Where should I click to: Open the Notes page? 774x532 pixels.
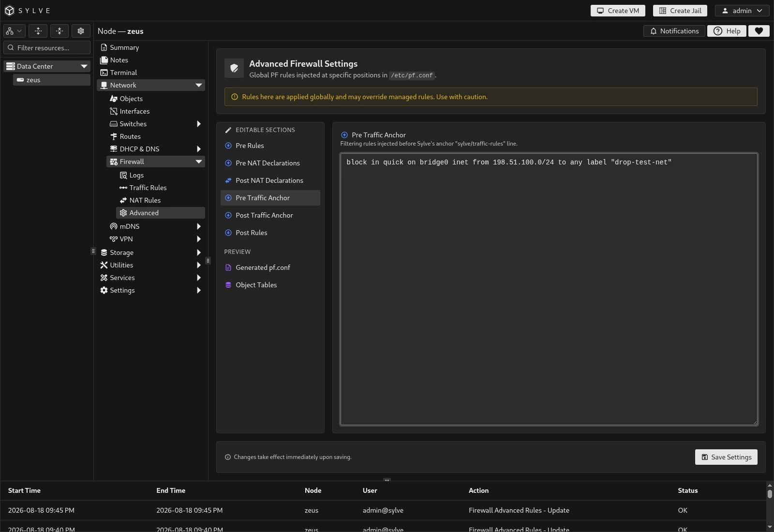pyautogui.click(x=119, y=60)
